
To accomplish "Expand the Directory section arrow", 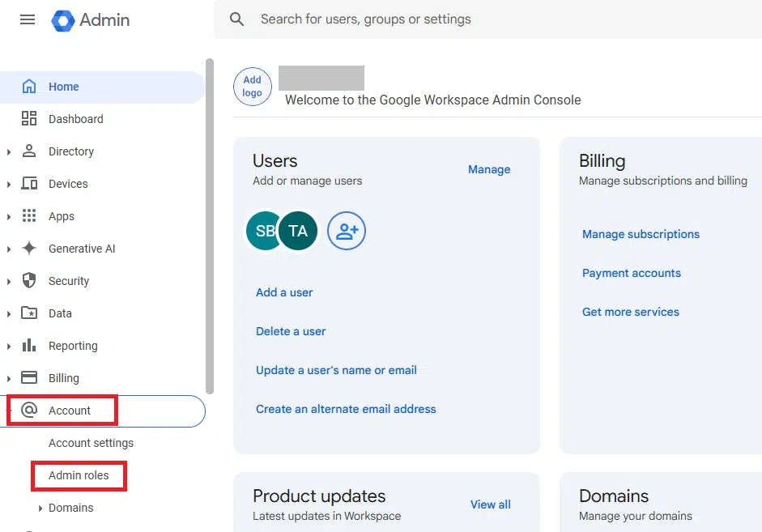I will 9,152.
